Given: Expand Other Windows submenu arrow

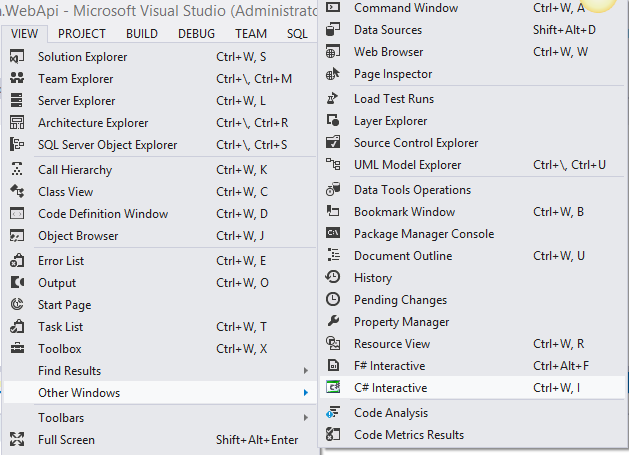Looking at the screenshot, I should 306,392.
